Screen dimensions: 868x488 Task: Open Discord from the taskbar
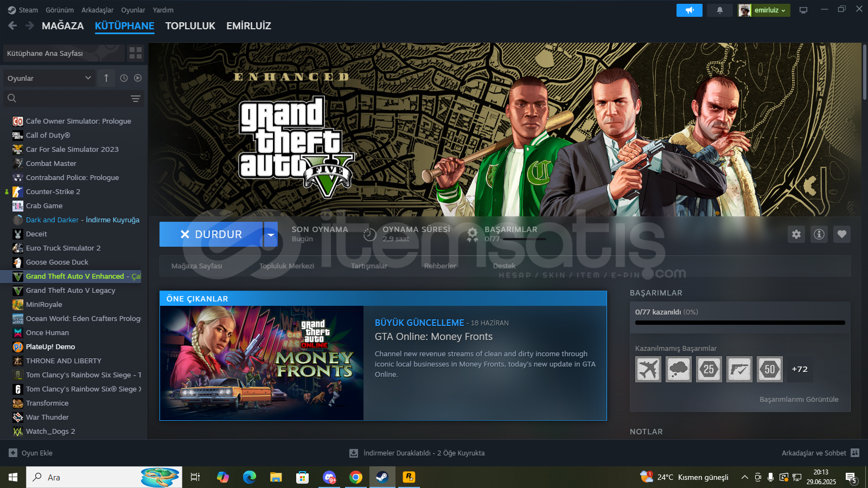[329, 477]
